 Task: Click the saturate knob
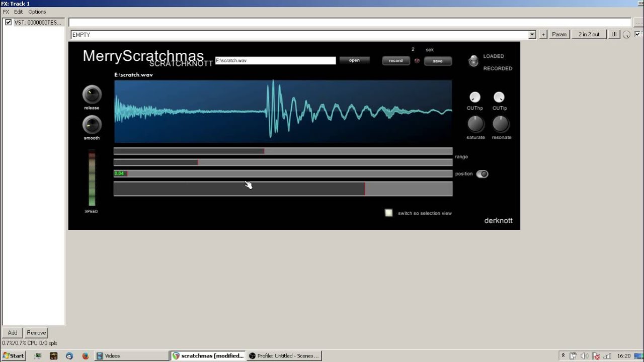coord(475,124)
